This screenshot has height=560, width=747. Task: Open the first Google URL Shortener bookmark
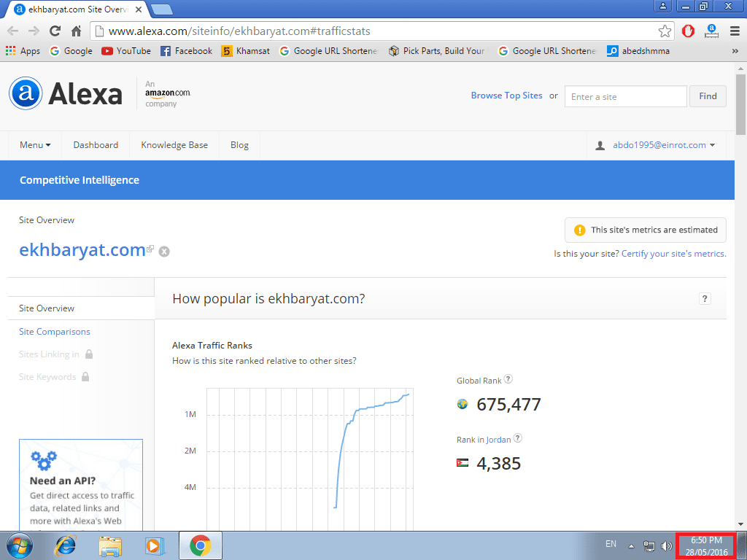click(328, 51)
